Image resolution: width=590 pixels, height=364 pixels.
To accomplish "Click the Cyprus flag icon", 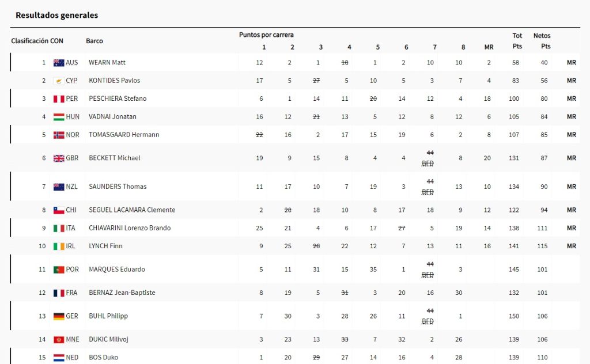I will [59, 81].
